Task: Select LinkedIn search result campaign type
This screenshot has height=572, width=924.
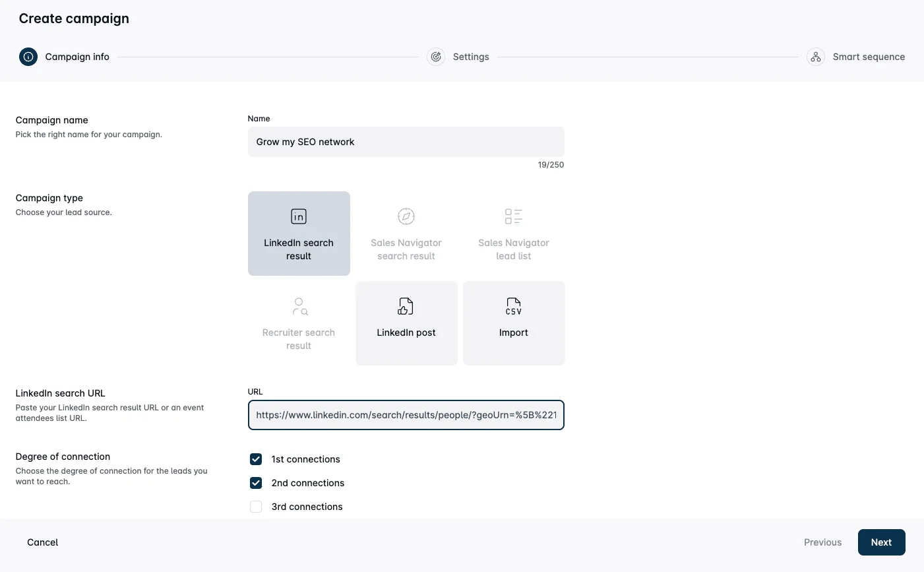Action: pos(299,234)
